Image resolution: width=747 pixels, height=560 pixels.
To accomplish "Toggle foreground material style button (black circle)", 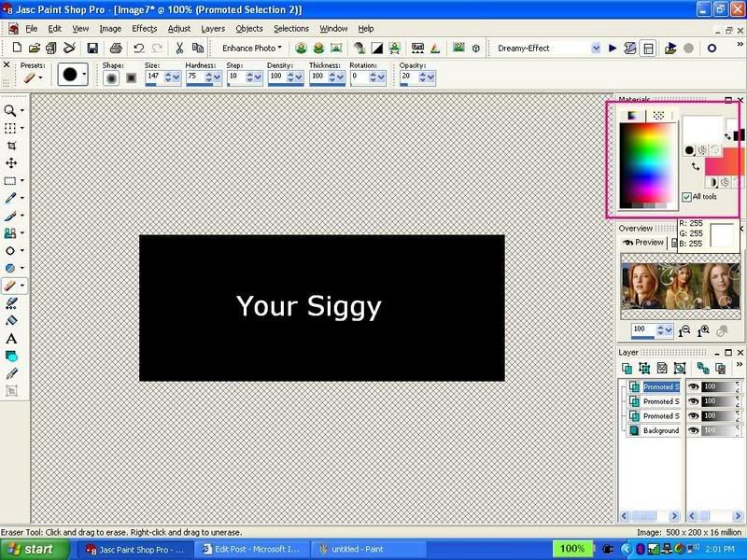I will point(689,150).
